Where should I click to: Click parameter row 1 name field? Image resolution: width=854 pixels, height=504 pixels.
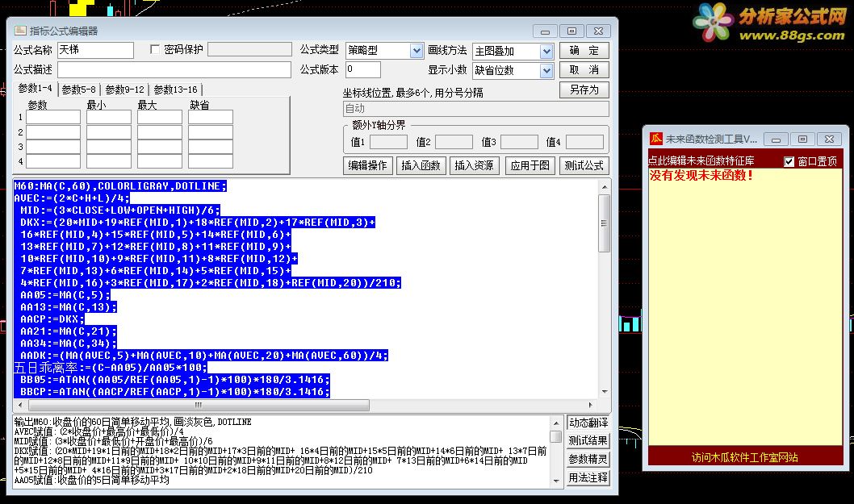click(x=53, y=117)
